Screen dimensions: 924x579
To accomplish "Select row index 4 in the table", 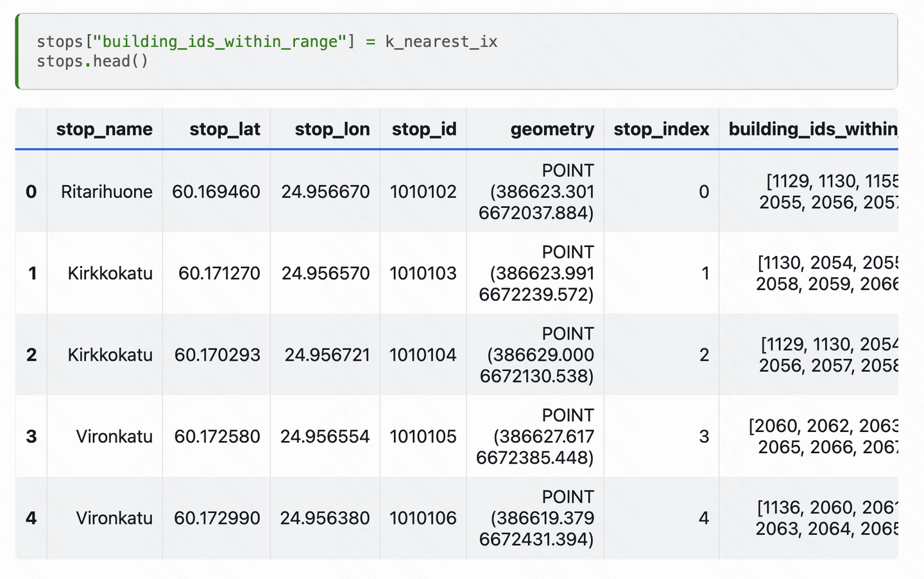I will (31, 518).
